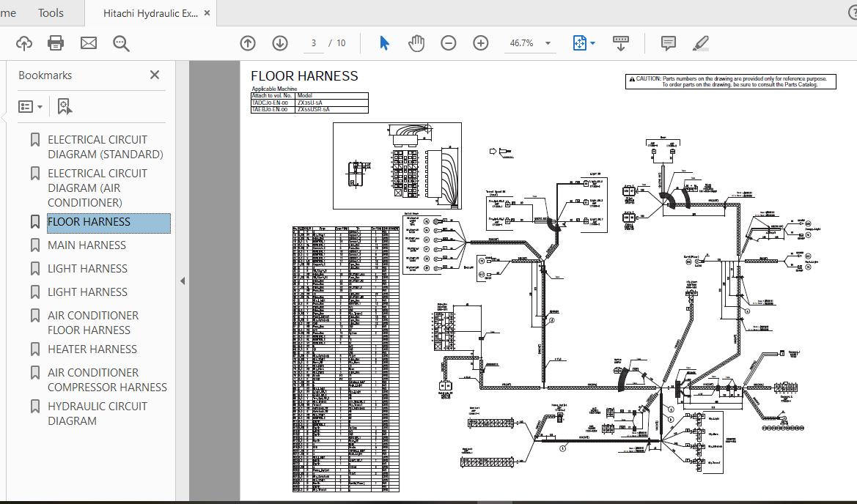This screenshot has height=504, width=857.
Task: Close the Hitachi Hydraulic document tab
Action: click(207, 13)
